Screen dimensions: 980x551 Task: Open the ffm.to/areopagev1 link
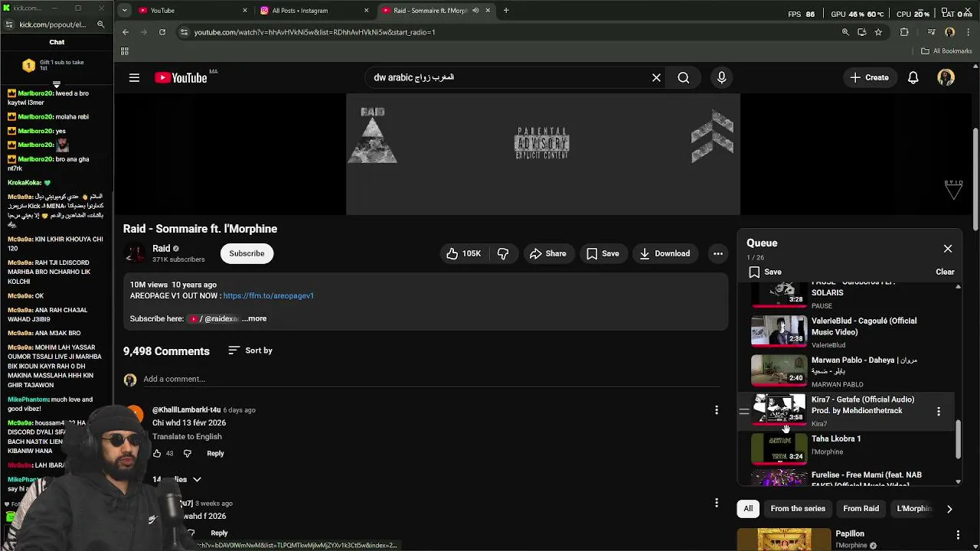click(x=268, y=295)
